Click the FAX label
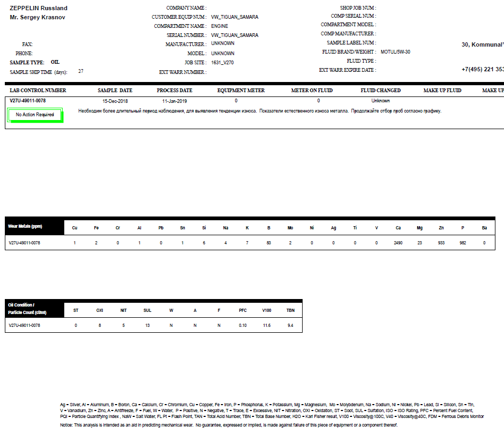Screen dimensions: 504x433 [x=27, y=44]
